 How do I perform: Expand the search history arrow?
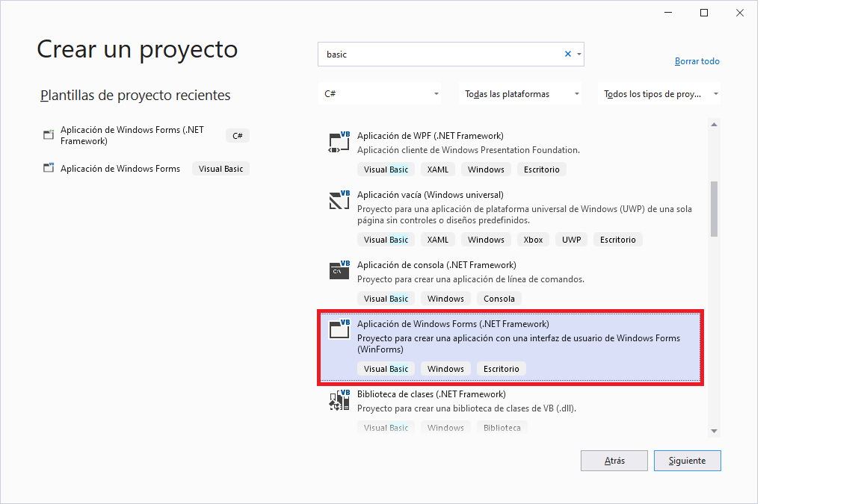[578, 54]
